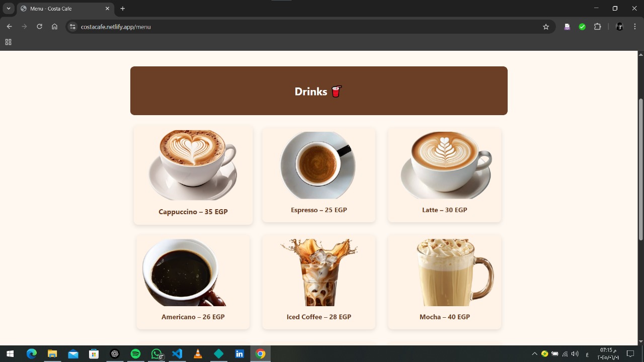Viewport: 644px width, 362px height.
Task: Select the Iced Coffee image
Action: point(318,273)
